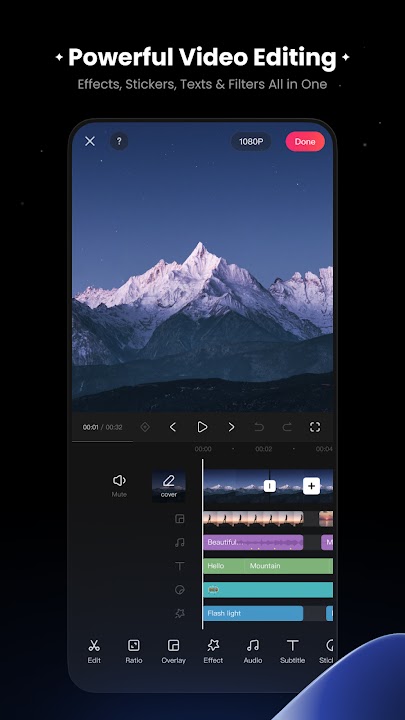
Task: Select the Hello text clip
Action: click(x=224, y=566)
